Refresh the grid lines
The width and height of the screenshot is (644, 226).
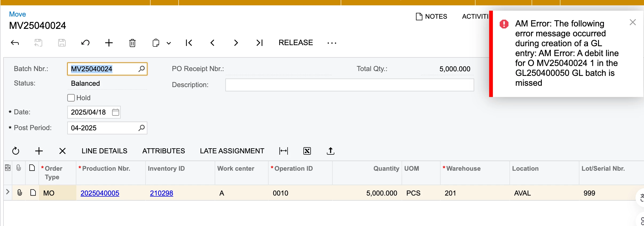[x=16, y=151]
